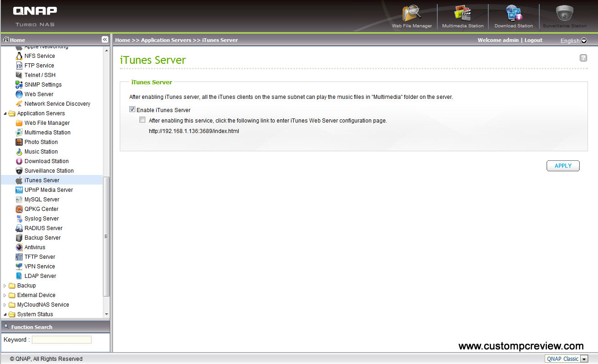
Task: Click the Keyword search input field
Action: 61,339
